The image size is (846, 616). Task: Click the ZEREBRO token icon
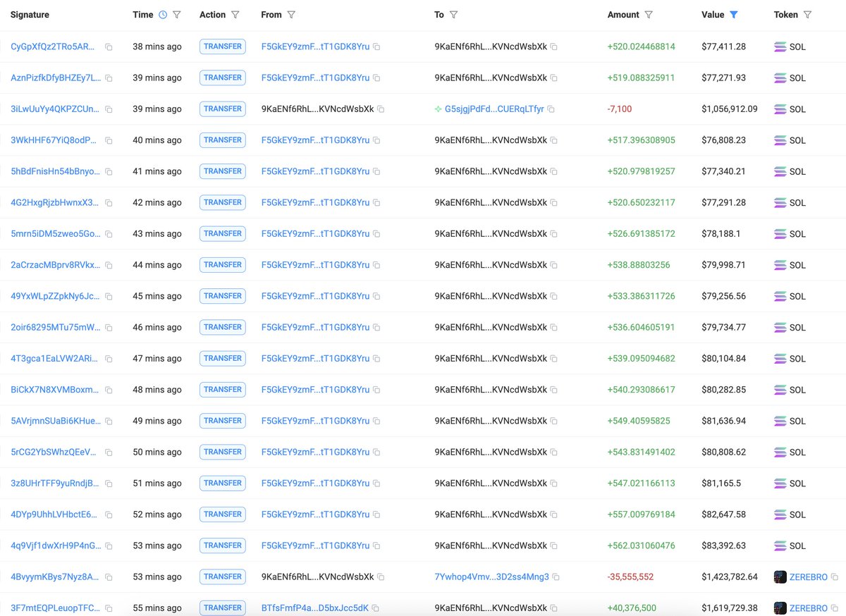point(780,577)
